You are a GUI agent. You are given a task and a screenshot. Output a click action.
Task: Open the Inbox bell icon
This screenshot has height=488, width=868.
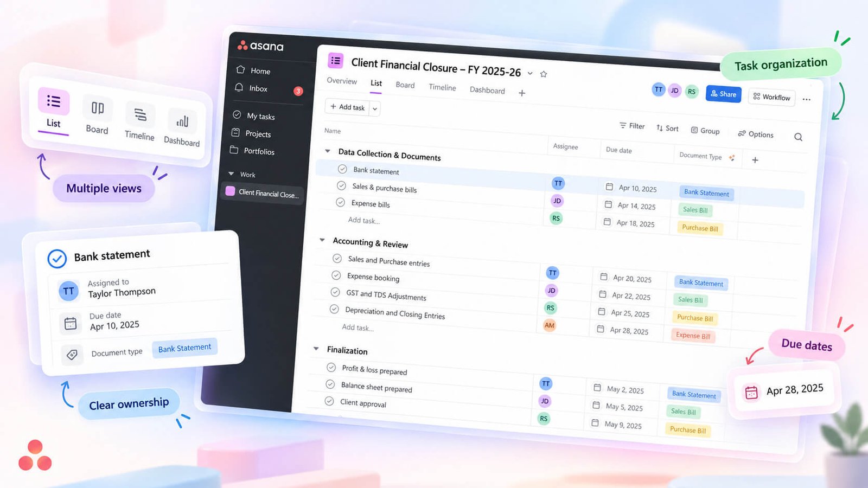point(239,87)
